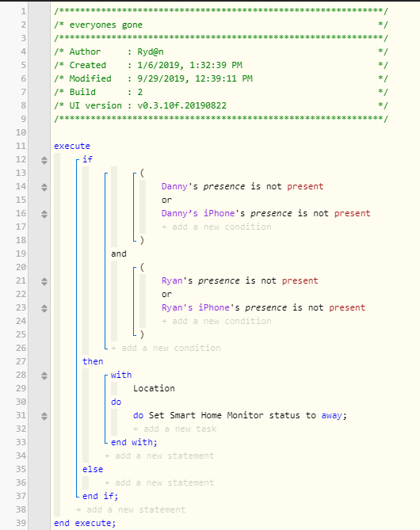420x530 pixels.
Task: Click 'end if;' statement
Action: click(101, 496)
